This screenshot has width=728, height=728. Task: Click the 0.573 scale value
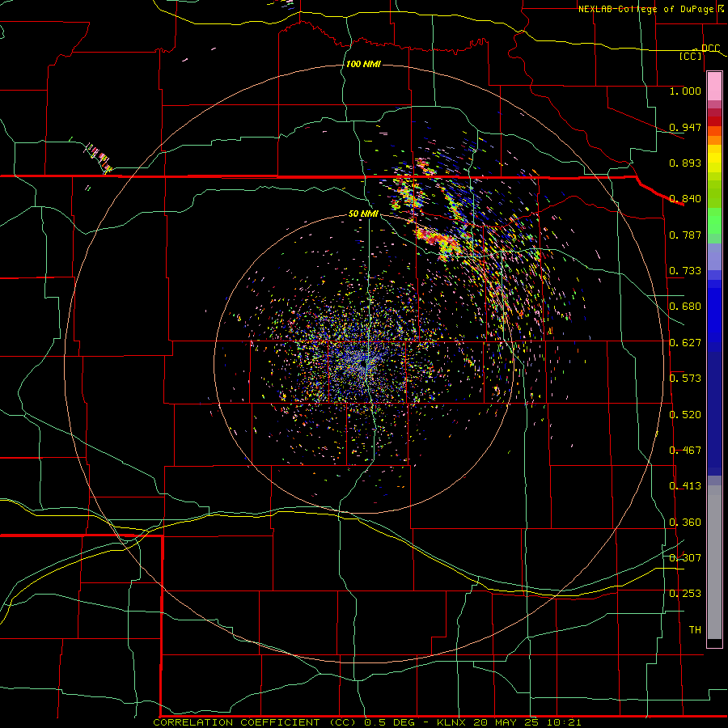[685, 379]
